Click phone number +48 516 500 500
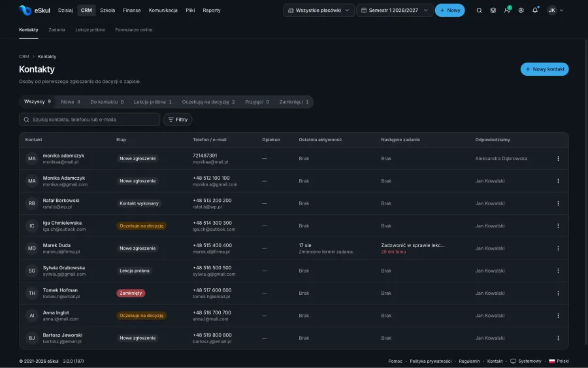 (212, 268)
